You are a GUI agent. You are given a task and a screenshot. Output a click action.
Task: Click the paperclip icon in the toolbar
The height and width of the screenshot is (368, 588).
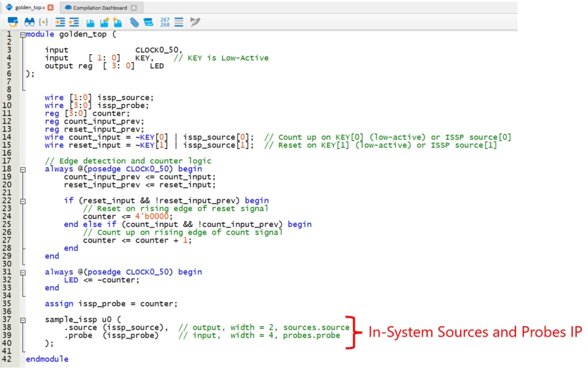pyautogui.click(x=135, y=22)
